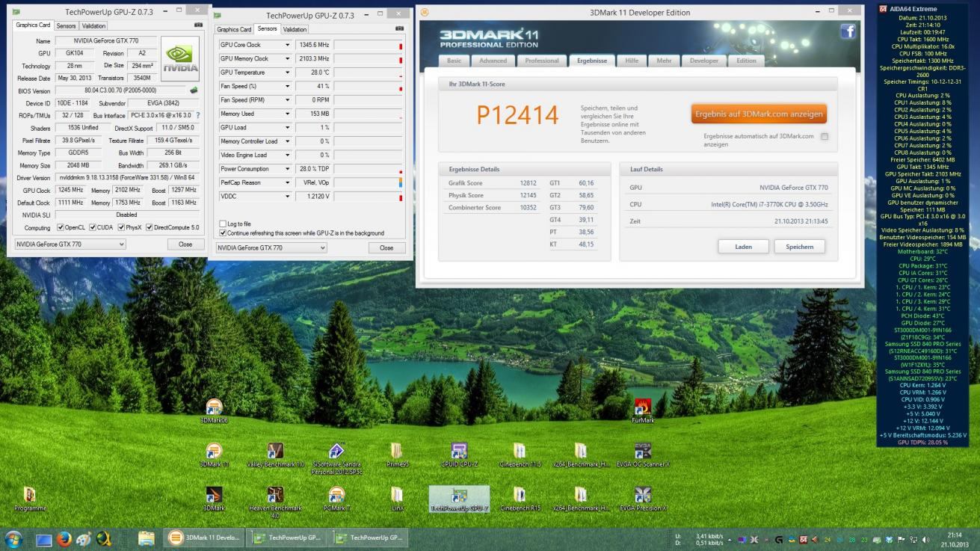Open the LinX folder on desktop
Screen dimensions: 980x551
(x=396, y=499)
